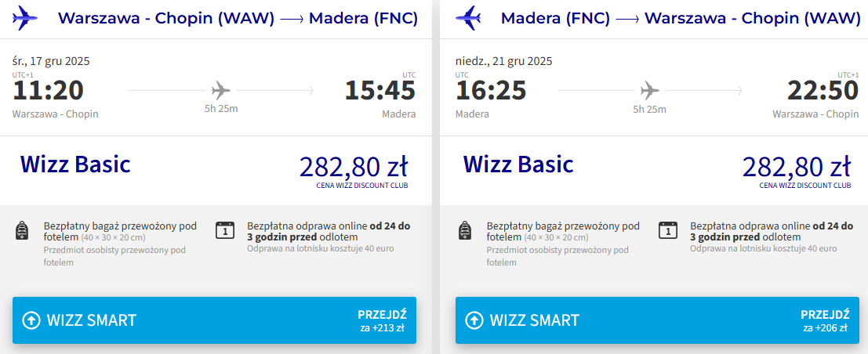This screenshot has height=354, width=868.
Task: Select the outbound Wizz Basic fare name
Action: click(x=75, y=164)
